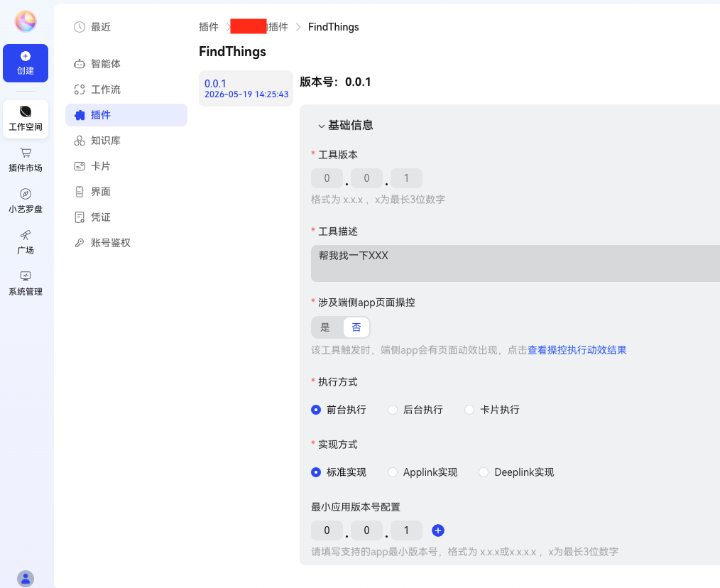
Task: Click the robot icon beside 智能体
Action: coord(80,64)
